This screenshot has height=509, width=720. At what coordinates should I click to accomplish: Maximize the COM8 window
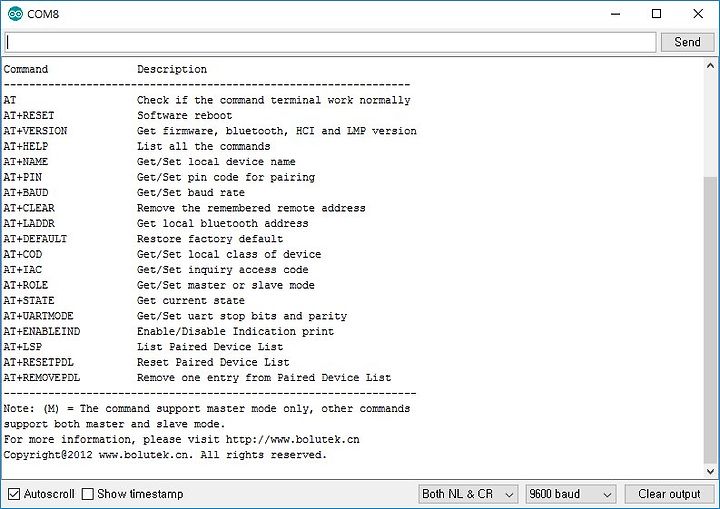point(657,14)
